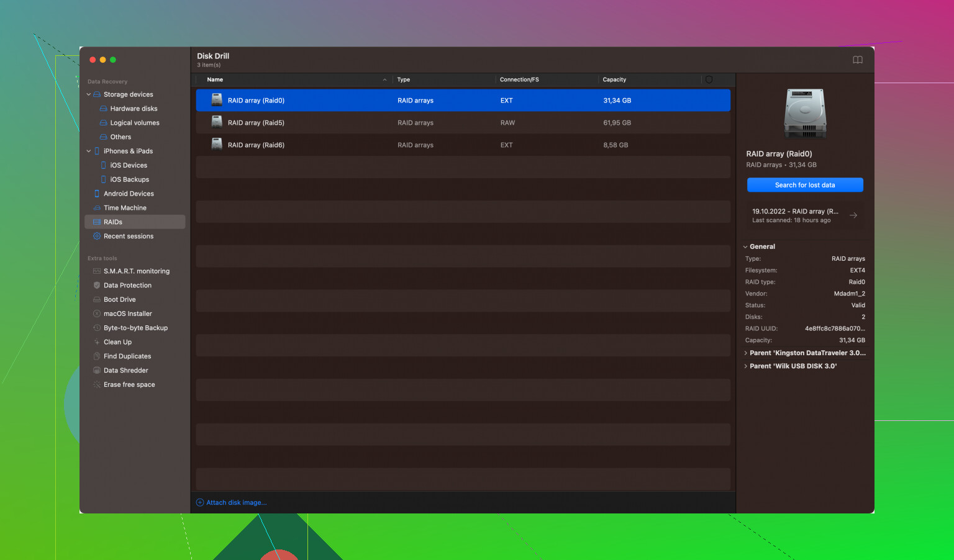Click the S.M.A.R.T. monitoring icon

coord(97,271)
